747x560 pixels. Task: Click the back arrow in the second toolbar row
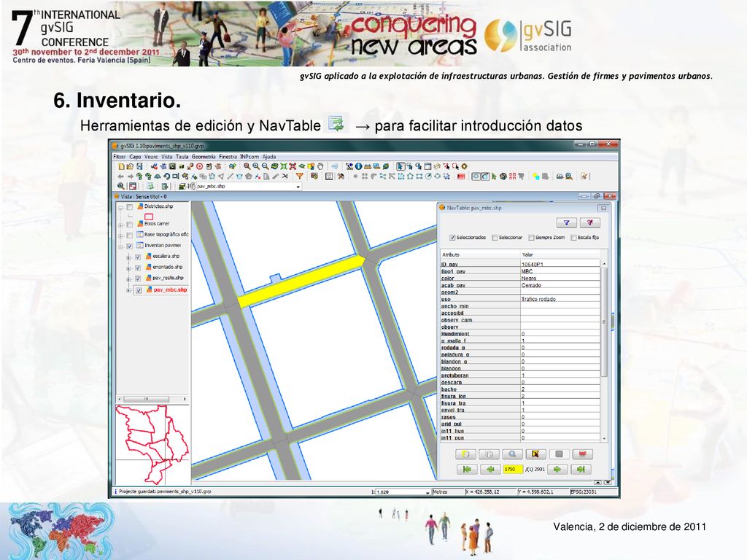120,176
